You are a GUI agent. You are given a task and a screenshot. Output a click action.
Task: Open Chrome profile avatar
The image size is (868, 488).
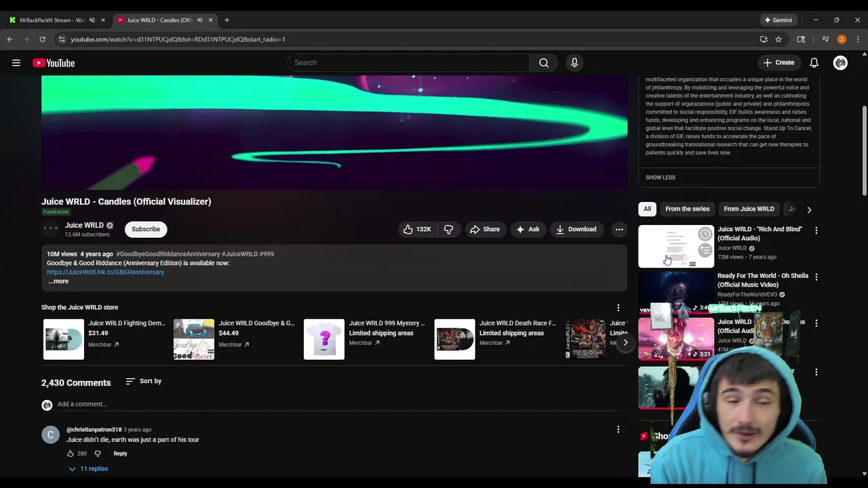[842, 39]
